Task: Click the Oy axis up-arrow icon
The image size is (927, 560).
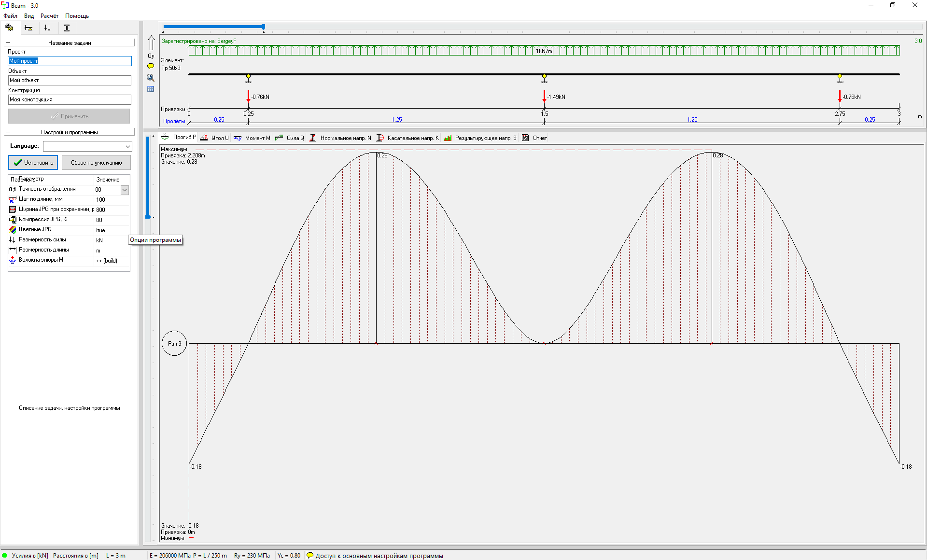Action: (151, 43)
